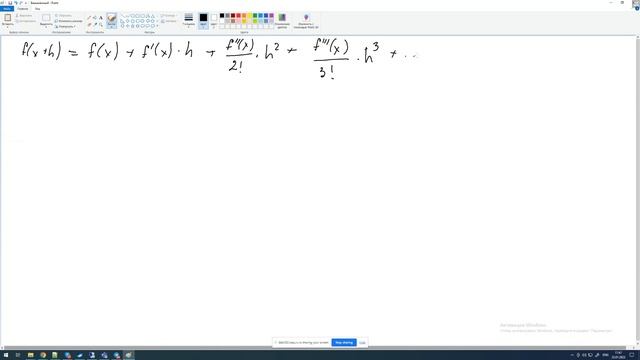Select the Text tool (letter A)
640x360 pixels.
click(101, 18)
